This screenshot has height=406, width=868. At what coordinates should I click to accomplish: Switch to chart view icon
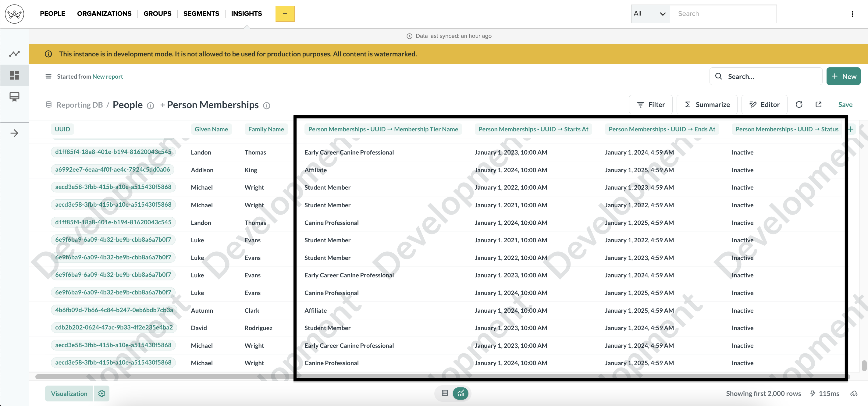[461, 393]
